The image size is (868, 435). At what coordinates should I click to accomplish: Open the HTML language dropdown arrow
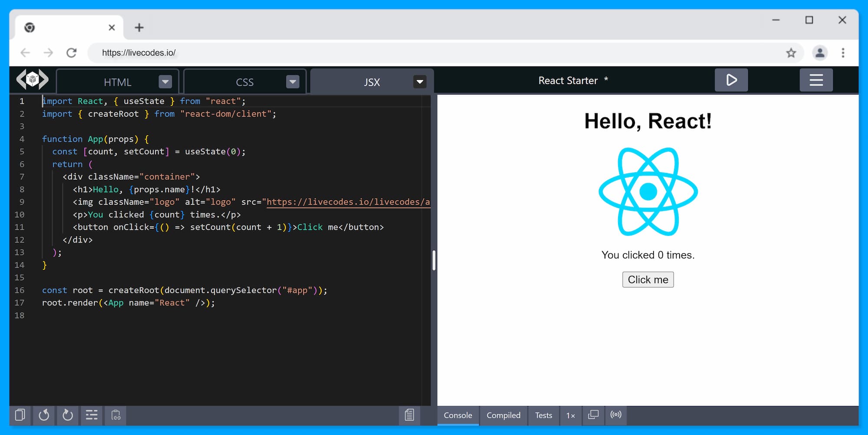pos(165,82)
